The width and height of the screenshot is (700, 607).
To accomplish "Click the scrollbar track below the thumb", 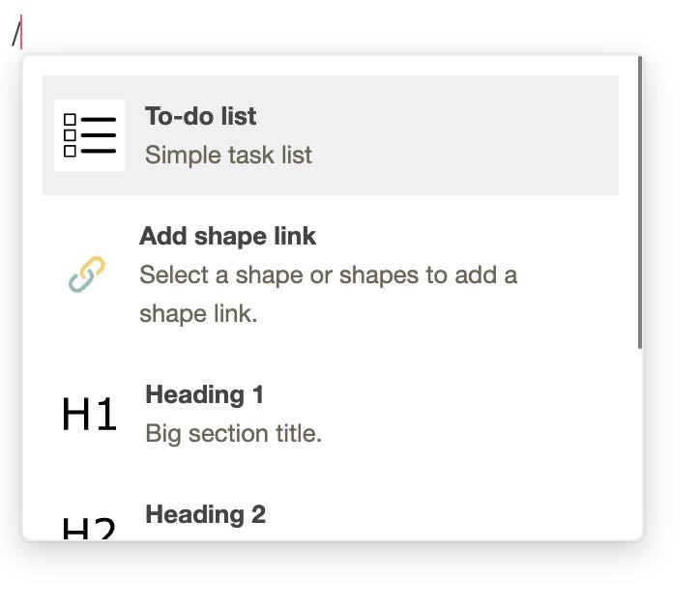I will tap(640, 444).
